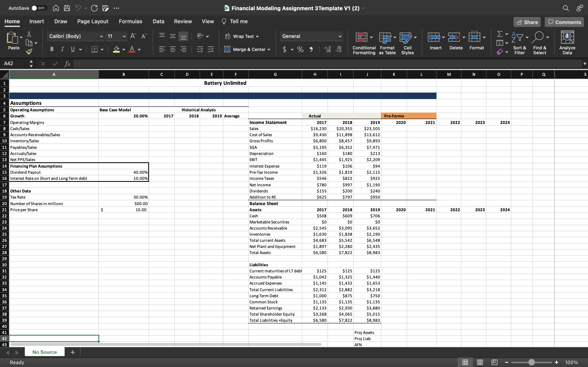This screenshot has width=588, height=367.
Task: Expand the font name Calibri dropdown
Action: (101, 36)
